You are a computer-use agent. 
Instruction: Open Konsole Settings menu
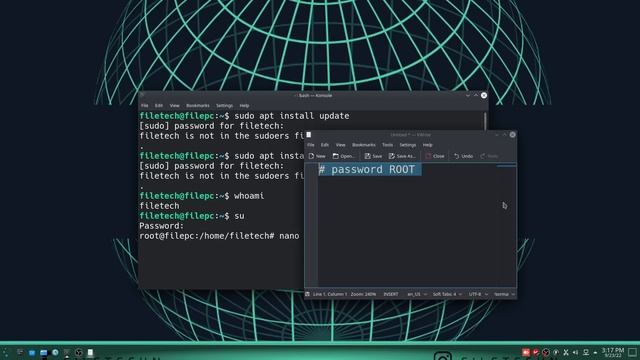pyautogui.click(x=224, y=105)
